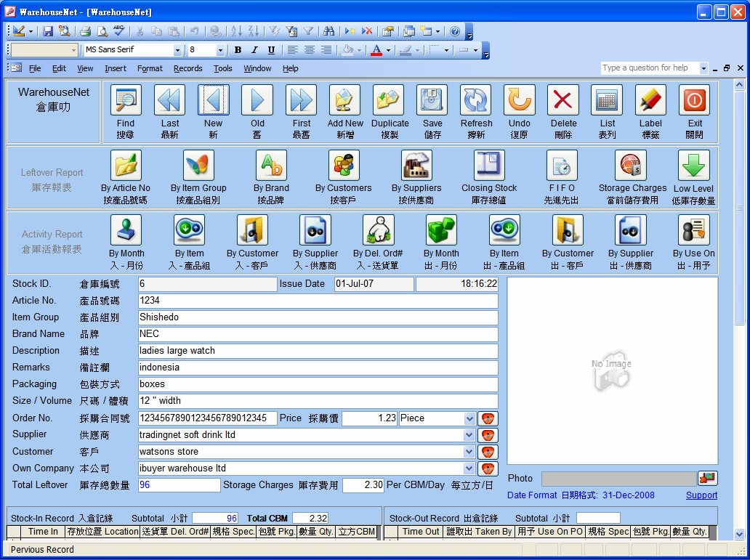Open the Tools menu
The width and height of the screenshot is (750, 560).
(222, 68)
